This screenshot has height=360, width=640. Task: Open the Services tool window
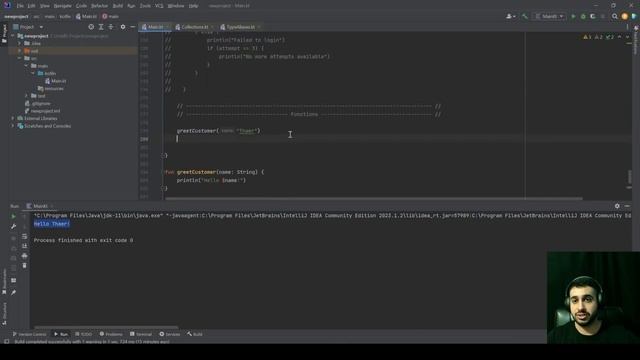click(x=170, y=334)
